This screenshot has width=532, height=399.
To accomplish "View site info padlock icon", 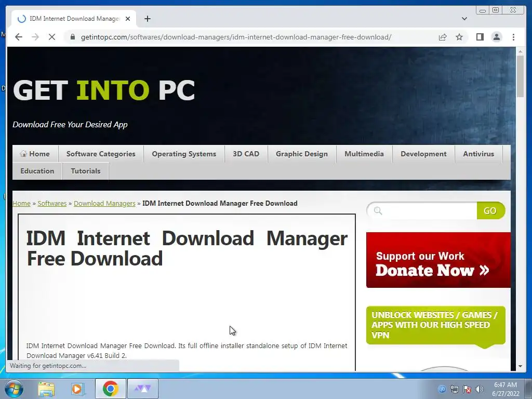I will (73, 37).
